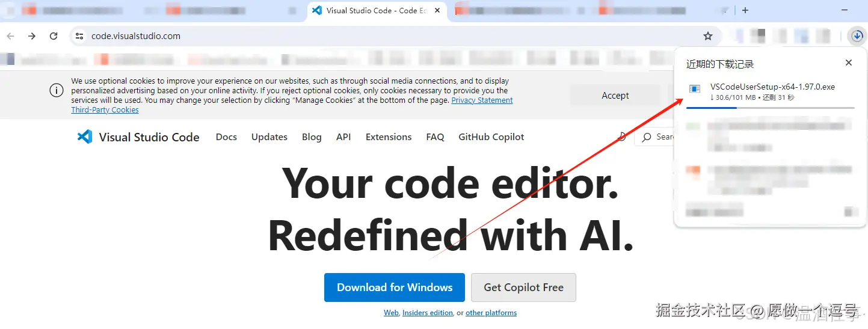This screenshot has width=868, height=329.
Task: Go to the Blog page
Action: point(312,137)
